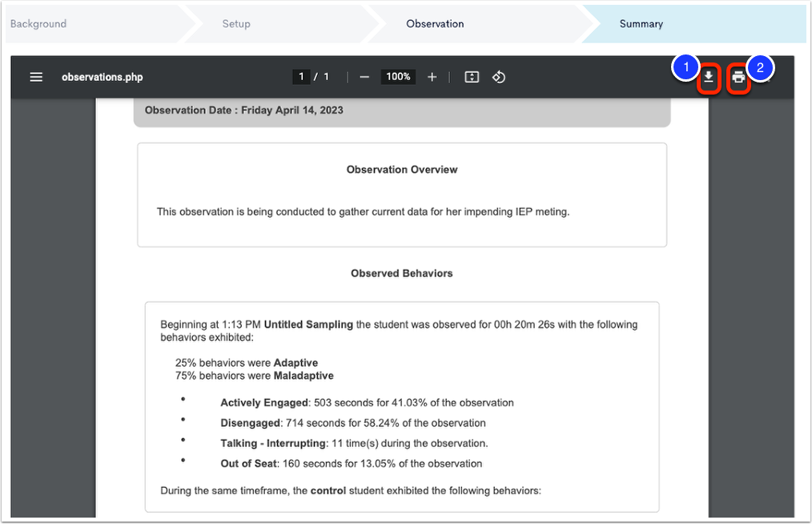This screenshot has height=524, width=812.
Task: Click the observations.php file title
Action: click(x=102, y=77)
